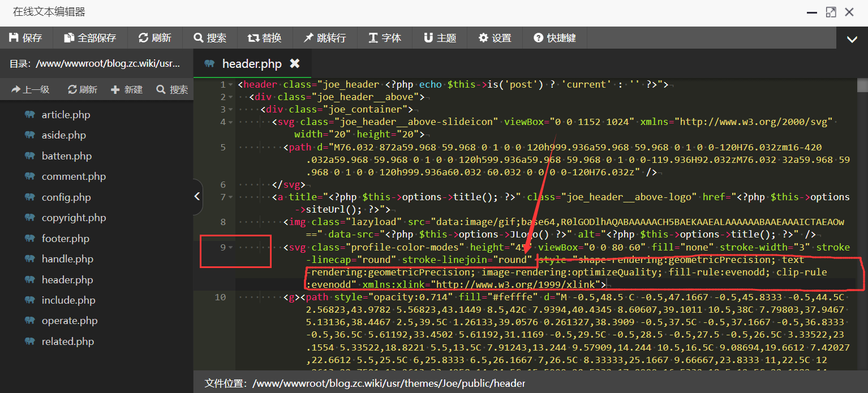Show 快捷键 keyboard shortcuts help
Screen dimensions: 868x393
(x=555, y=38)
